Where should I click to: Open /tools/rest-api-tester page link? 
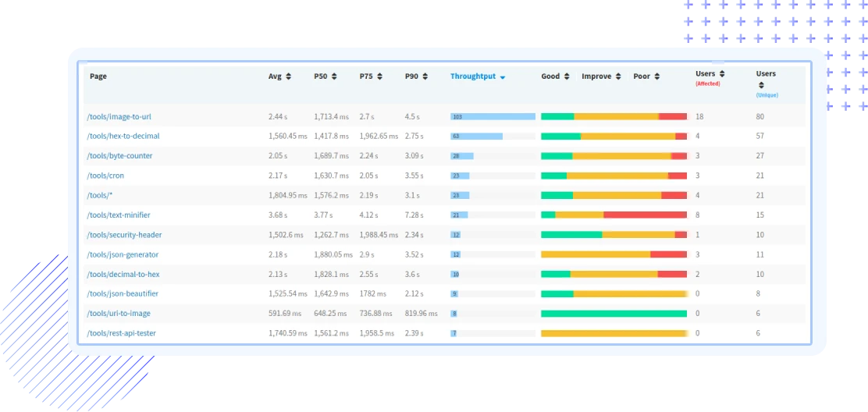[121, 333]
